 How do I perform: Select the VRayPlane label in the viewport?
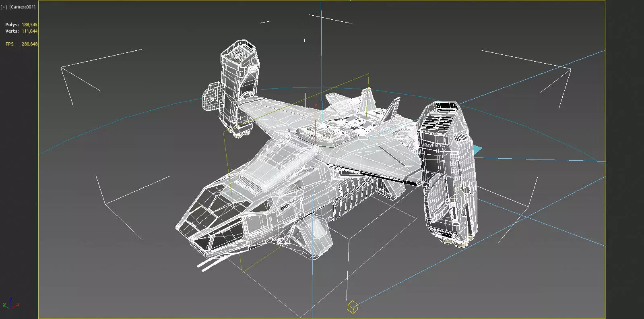433,145
